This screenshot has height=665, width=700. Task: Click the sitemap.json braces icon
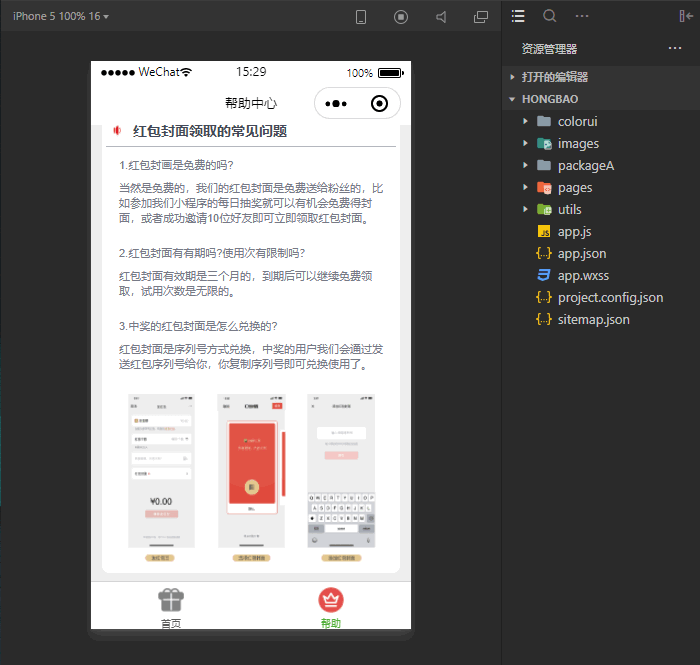(x=544, y=319)
